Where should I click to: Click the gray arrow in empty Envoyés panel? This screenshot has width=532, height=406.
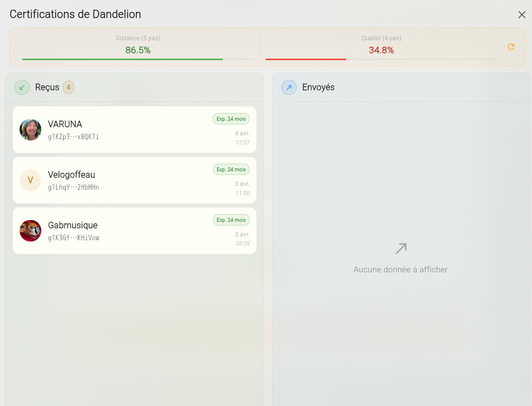pos(401,249)
